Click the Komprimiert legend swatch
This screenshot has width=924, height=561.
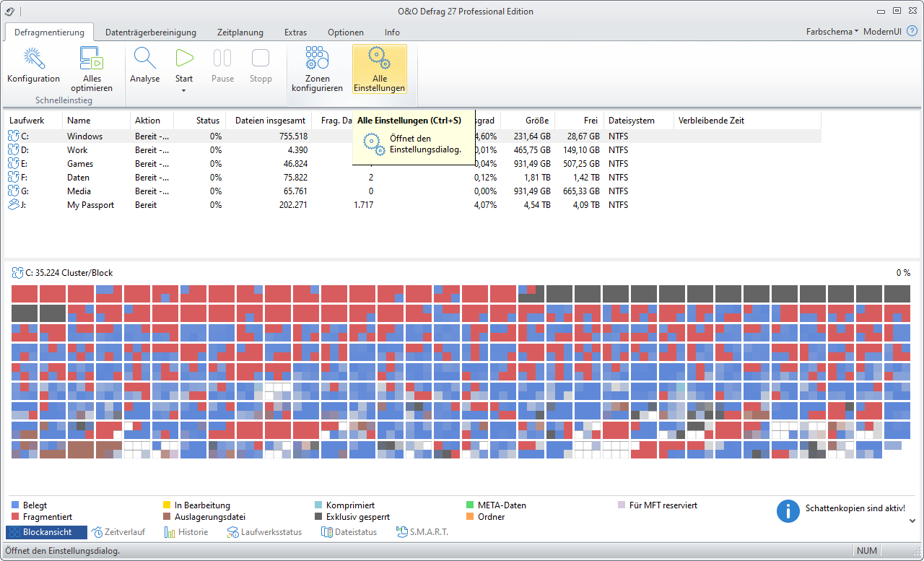coord(318,505)
